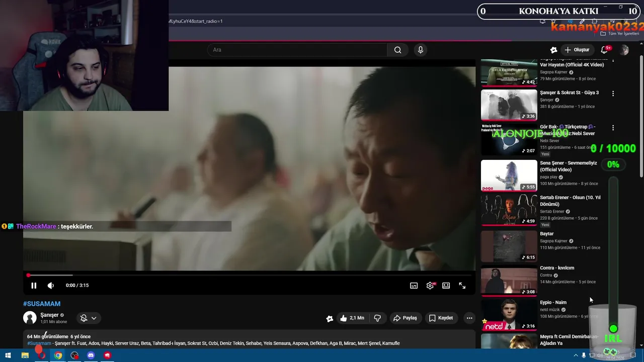This screenshot has width=644, height=362.
Task: Click the icon left of the like button
Action: pos(330,318)
